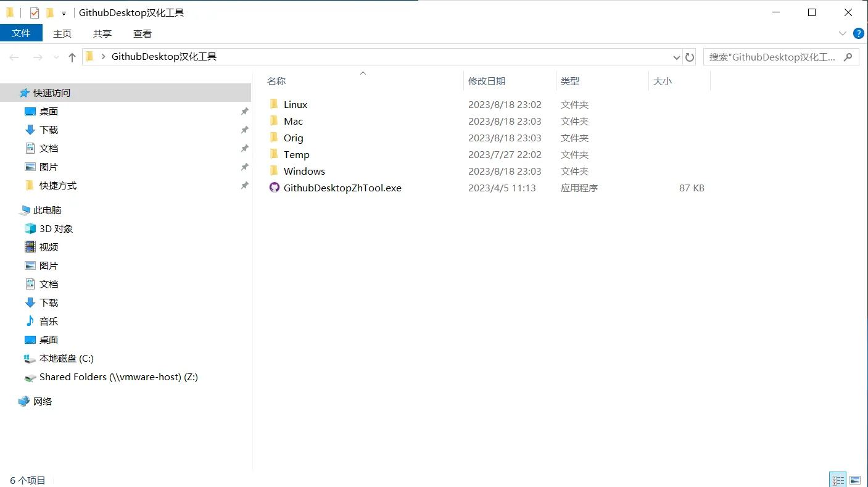Click the 本地磁盘 (C:) drive icon
The height and width of the screenshot is (487, 868).
[30, 358]
